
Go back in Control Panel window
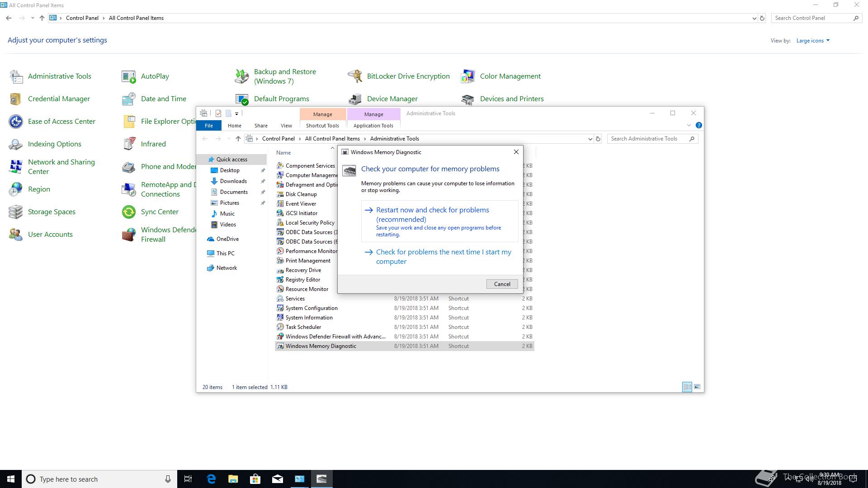click(9, 18)
